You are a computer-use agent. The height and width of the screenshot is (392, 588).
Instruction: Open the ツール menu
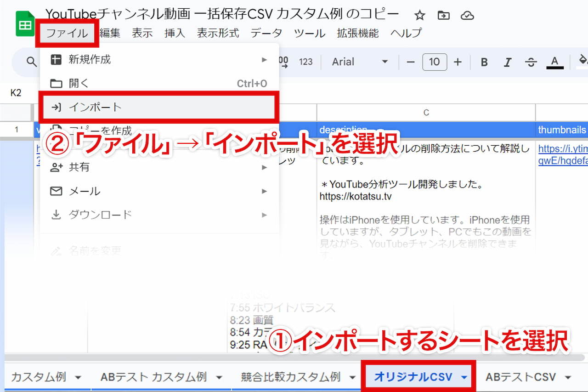[x=310, y=33]
